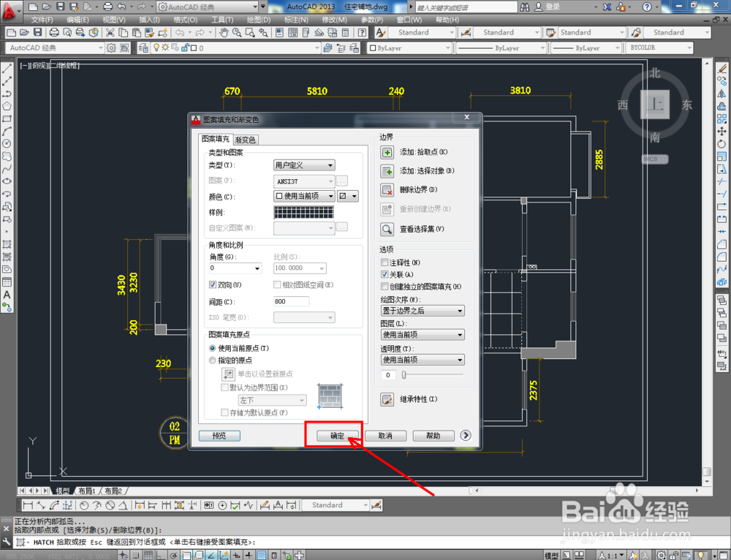Open the 绘图(D) menu
The height and width of the screenshot is (560, 731).
pos(258,20)
